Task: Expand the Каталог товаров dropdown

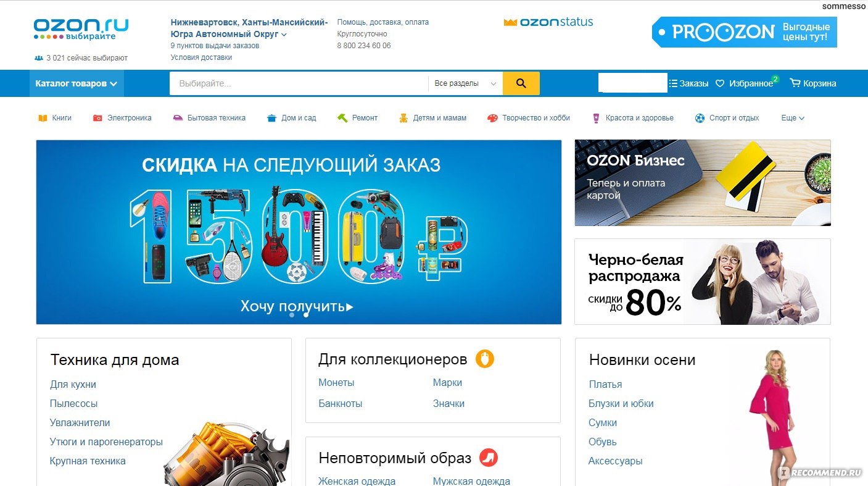Action: [76, 83]
